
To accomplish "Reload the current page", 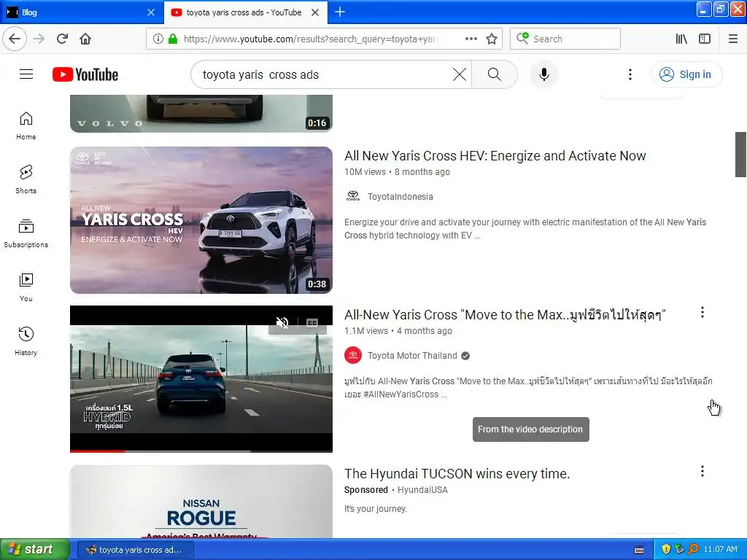I will coord(62,39).
